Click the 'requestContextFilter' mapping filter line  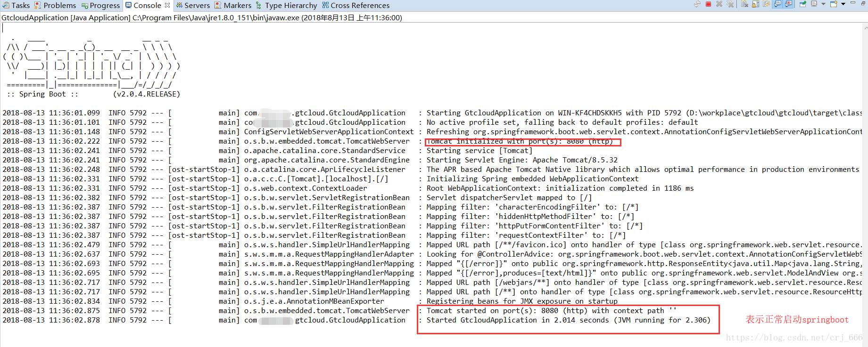point(526,235)
